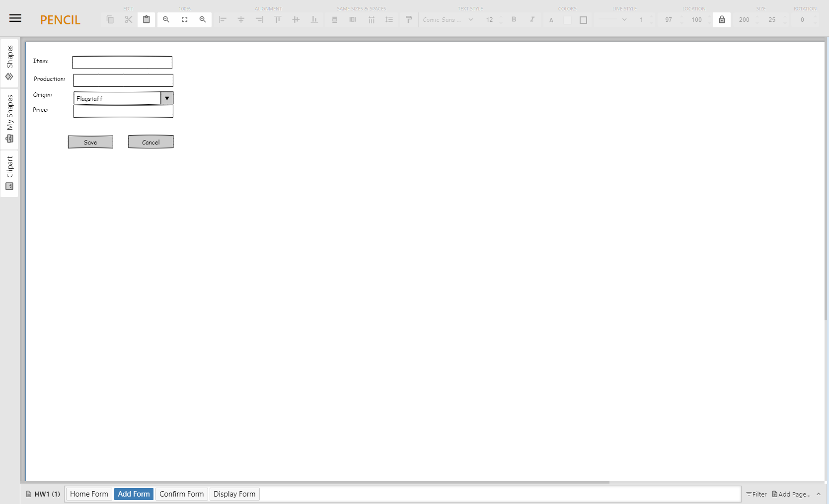Screen dimensions: 829x504
Task: Zoom in with the magnifier plus icon
Action: pos(203,20)
